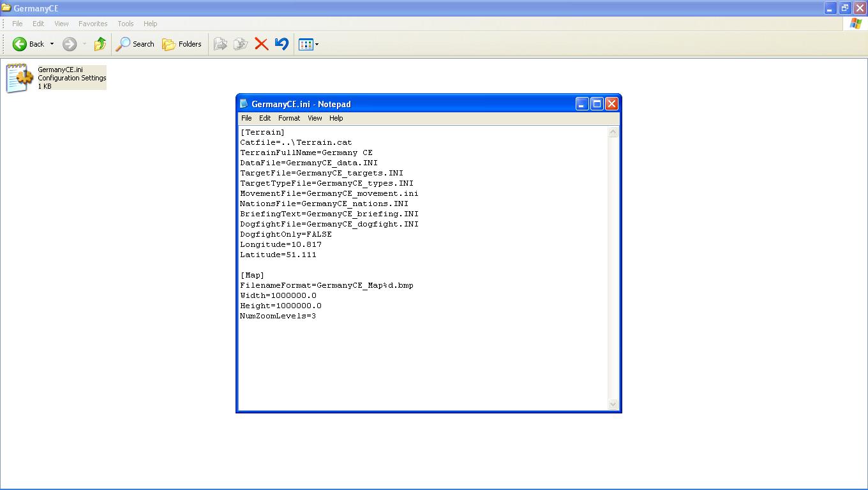Image resolution: width=868 pixels, height=490 pixels.
Task: Click the MovementFile=GermanyCE_movement.ini line
Action: point(329,193)
